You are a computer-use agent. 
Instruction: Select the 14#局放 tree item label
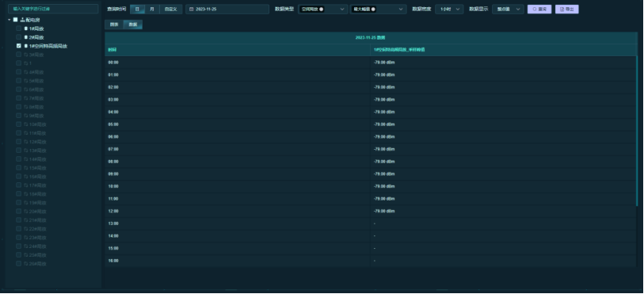coord(37,159)
